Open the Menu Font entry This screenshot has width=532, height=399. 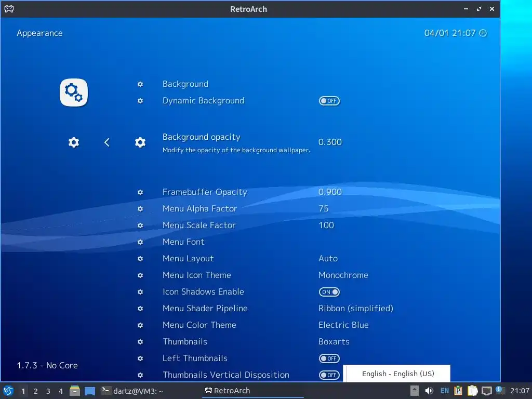tap(183, 242)
